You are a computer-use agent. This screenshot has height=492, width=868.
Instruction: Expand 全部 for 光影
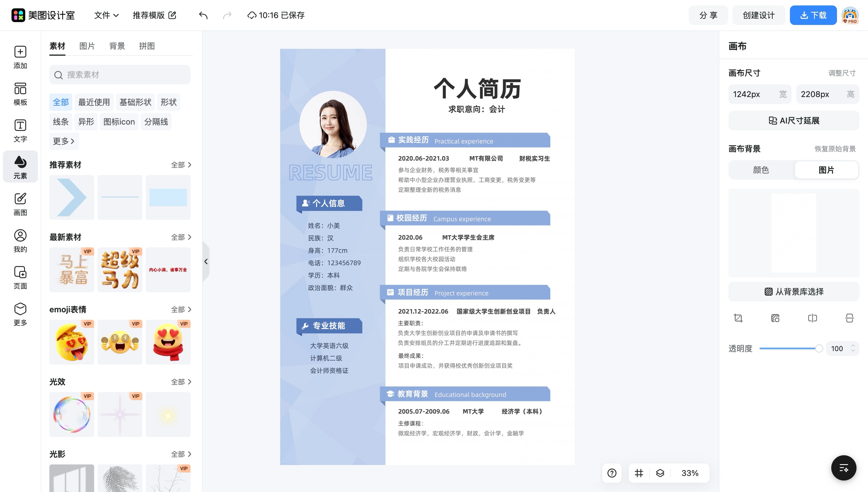(181, 454)
